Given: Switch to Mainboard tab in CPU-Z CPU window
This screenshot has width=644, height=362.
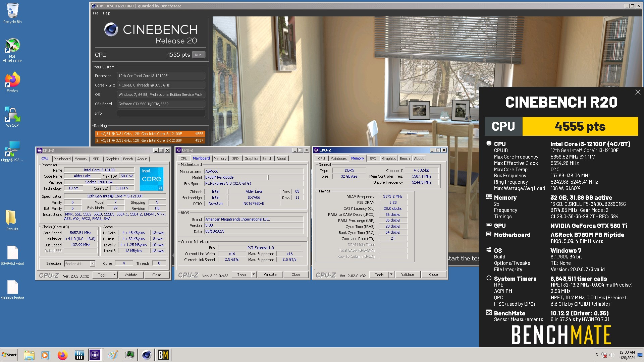Looking at the screenshot, I should point(62,159).
